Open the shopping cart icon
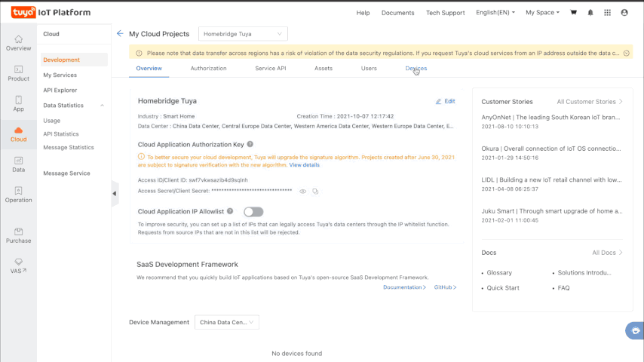 click(573, 12)
